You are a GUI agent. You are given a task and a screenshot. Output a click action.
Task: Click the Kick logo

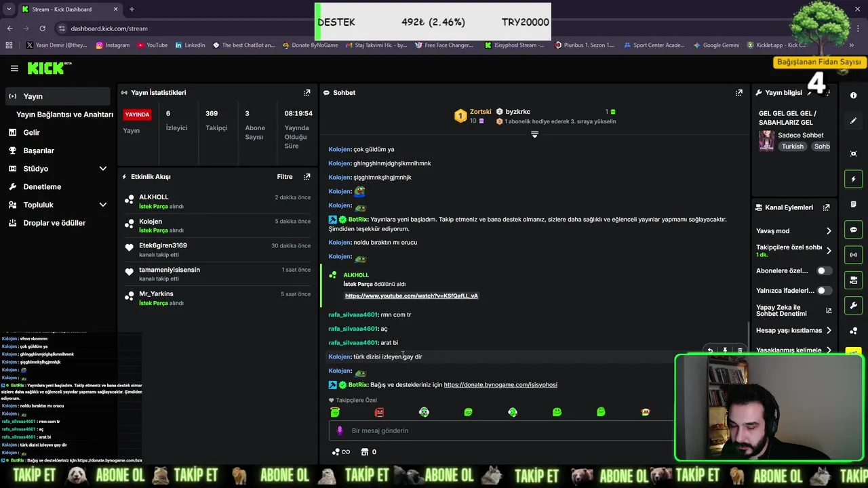pos(49,68)
